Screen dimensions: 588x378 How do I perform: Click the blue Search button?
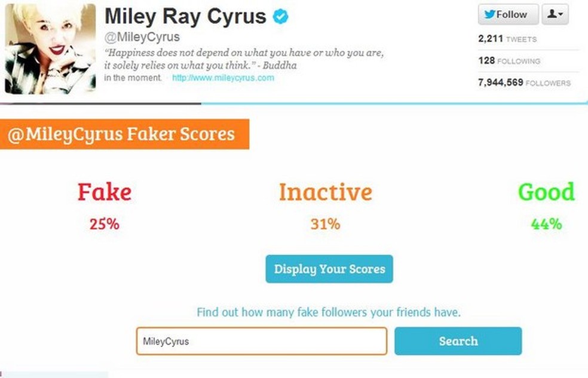click(x=458, y=341)
